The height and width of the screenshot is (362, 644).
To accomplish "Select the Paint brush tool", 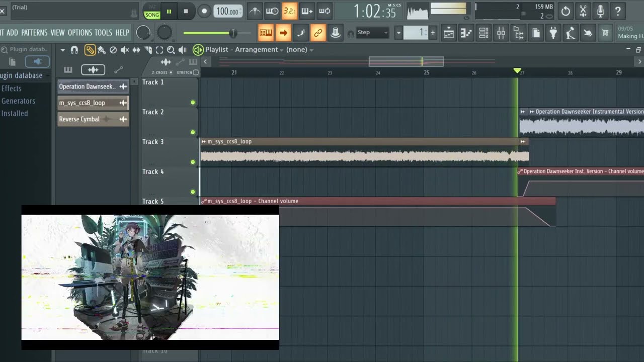I will (102, 50).
